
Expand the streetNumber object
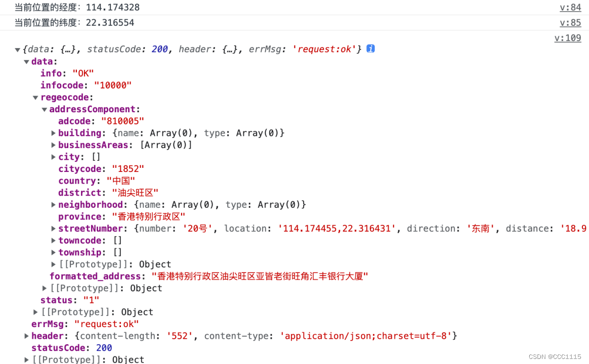53,229
